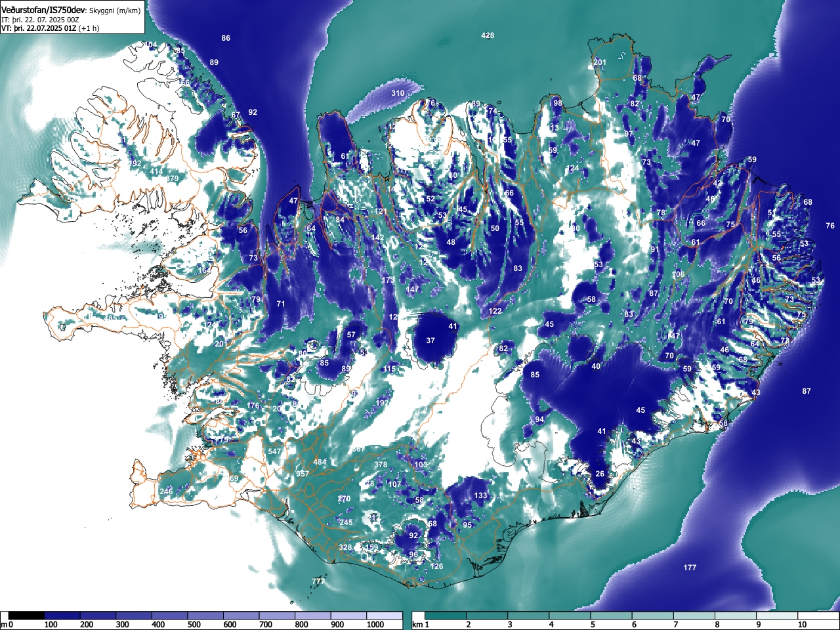Click the '115' visibility value
The width and height of the screenshot is (840, 630).
[390, 369]
